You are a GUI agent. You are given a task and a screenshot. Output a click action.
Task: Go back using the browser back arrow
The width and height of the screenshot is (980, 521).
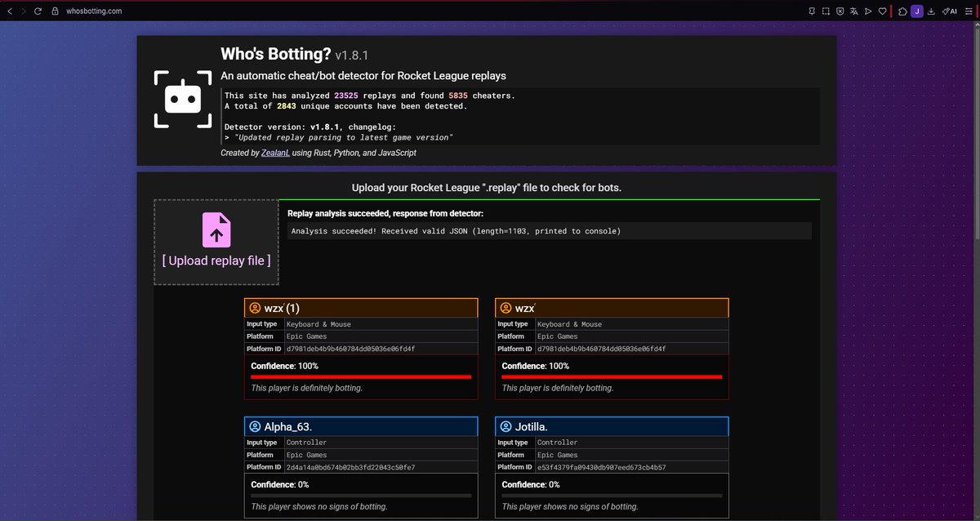[10, 11]
